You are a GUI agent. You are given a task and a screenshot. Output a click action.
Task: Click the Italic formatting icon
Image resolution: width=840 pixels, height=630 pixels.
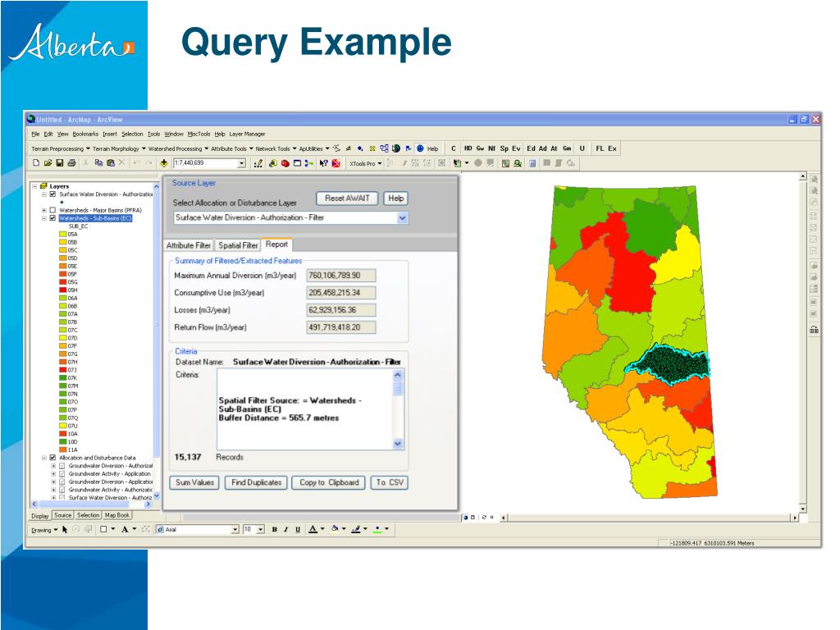click(x=285, y=529)
